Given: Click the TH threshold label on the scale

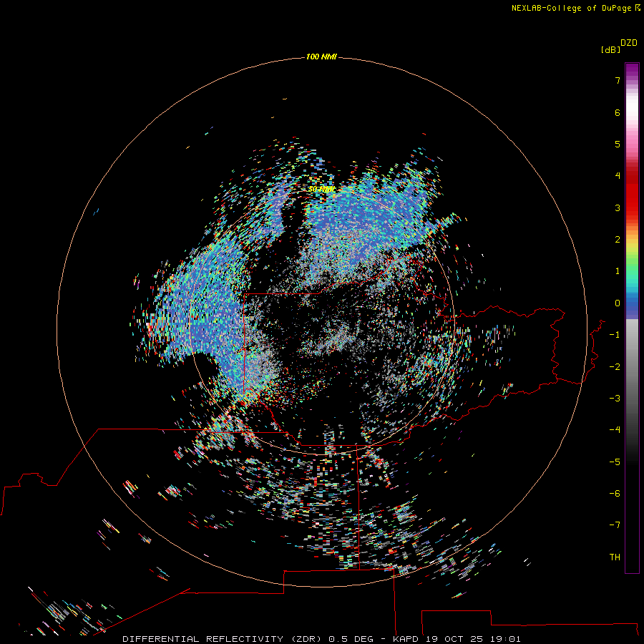Looking at the screenshot, I should pos(615,557).
